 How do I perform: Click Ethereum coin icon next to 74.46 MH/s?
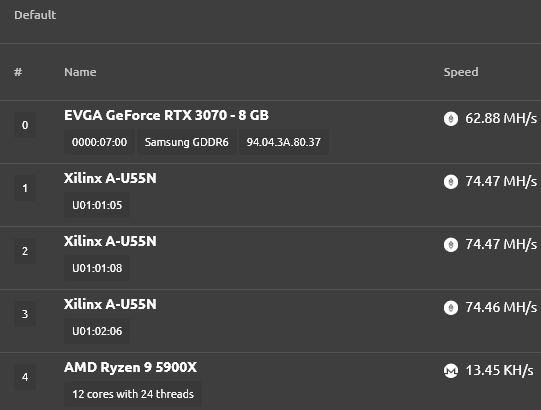[x=451, y=308]
